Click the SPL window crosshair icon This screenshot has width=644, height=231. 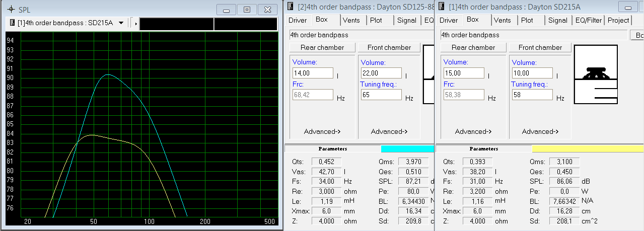[x=11, y=10]
